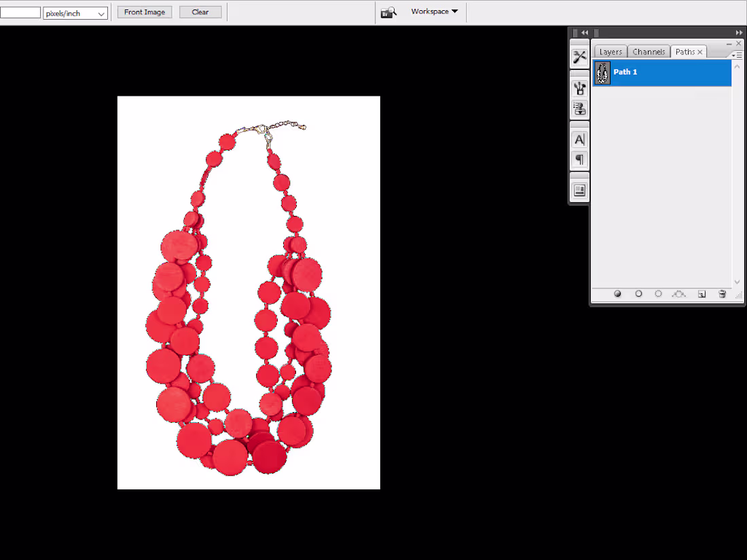This screenshot has width=747, height=560.
Task: Click the resolution input field
Action: click(20, 12)
